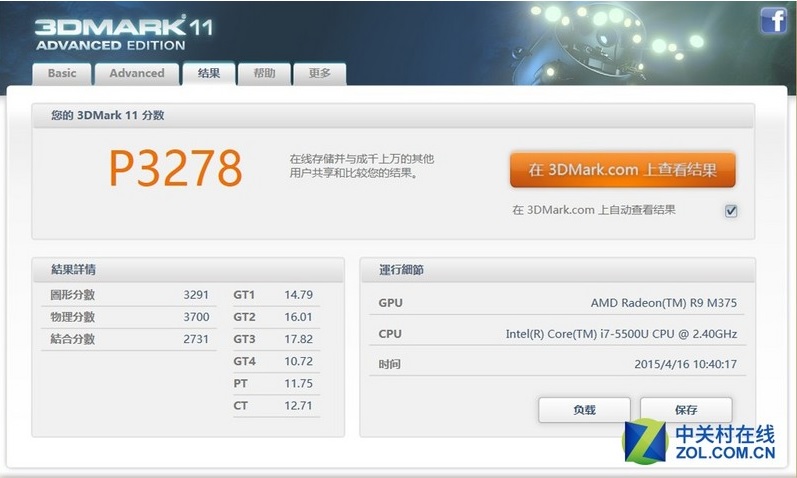Switch to the Advanced tab
Image resolution: width=797 pixels, height=478 pixels.
137,73
